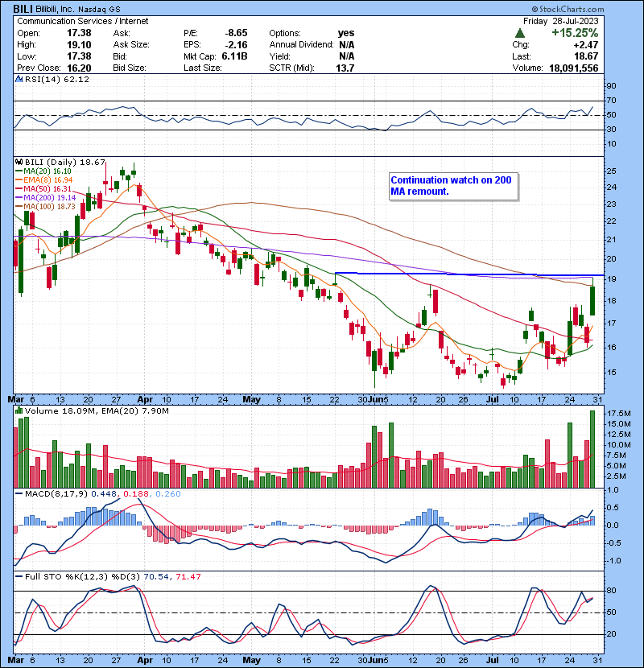Viewport: 644px width, 668px height.
Task: Click the Options yes value
Action: tap(346, 33)
